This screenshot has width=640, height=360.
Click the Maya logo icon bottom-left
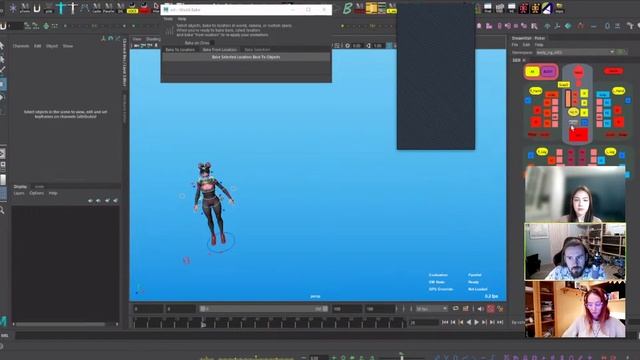coord(3,322)
